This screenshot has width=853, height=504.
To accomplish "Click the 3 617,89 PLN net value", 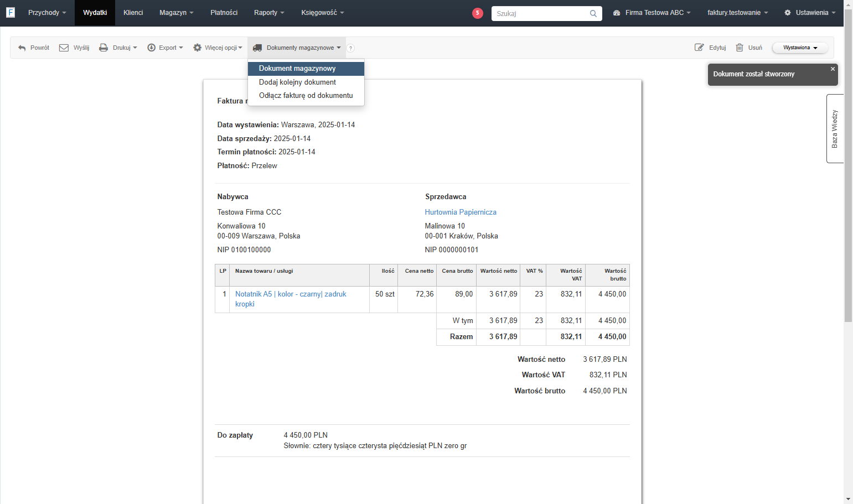I will point(605,359).
